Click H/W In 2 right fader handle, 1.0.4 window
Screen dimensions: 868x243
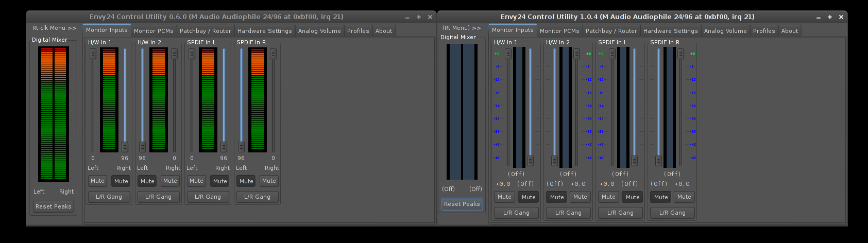pos(576,54)
